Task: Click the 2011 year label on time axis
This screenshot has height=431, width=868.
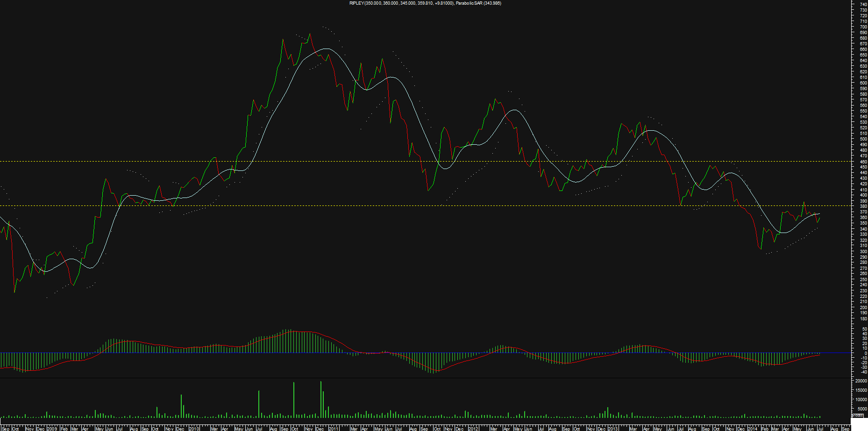Action: point(333,429)
